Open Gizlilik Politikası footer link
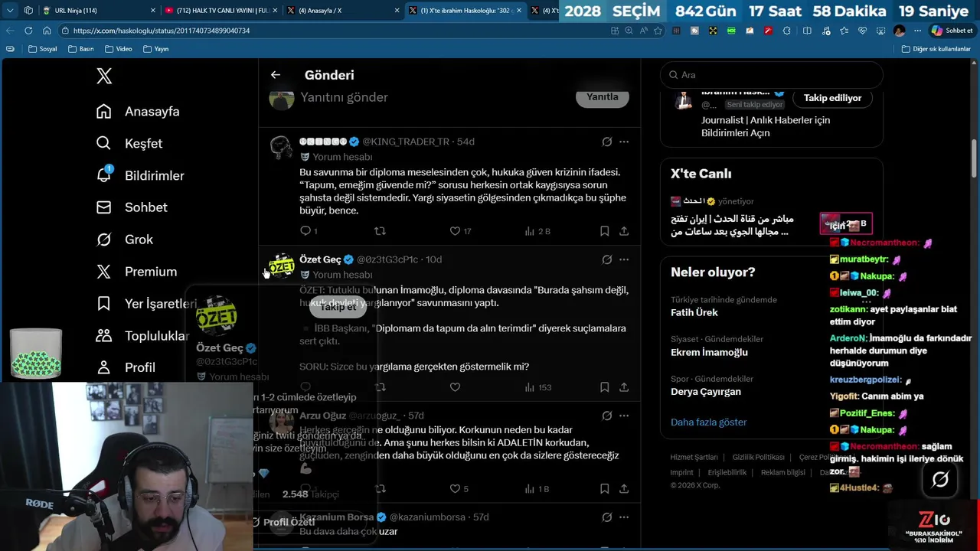980x551 pixels. coord(758,457)
